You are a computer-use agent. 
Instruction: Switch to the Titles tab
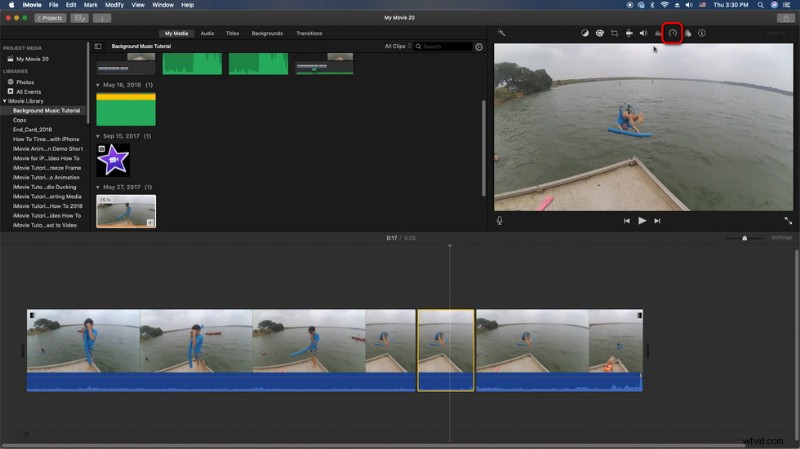click(232, 33)
